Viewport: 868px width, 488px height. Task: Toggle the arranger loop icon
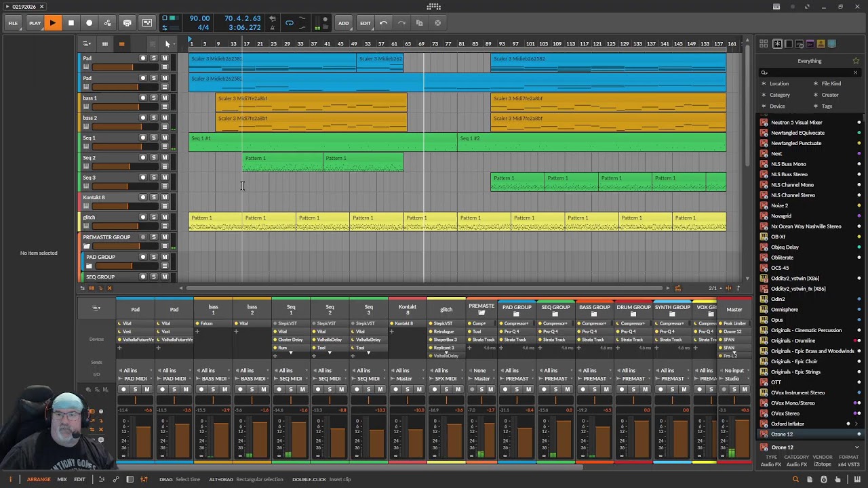tap(290, 23)
